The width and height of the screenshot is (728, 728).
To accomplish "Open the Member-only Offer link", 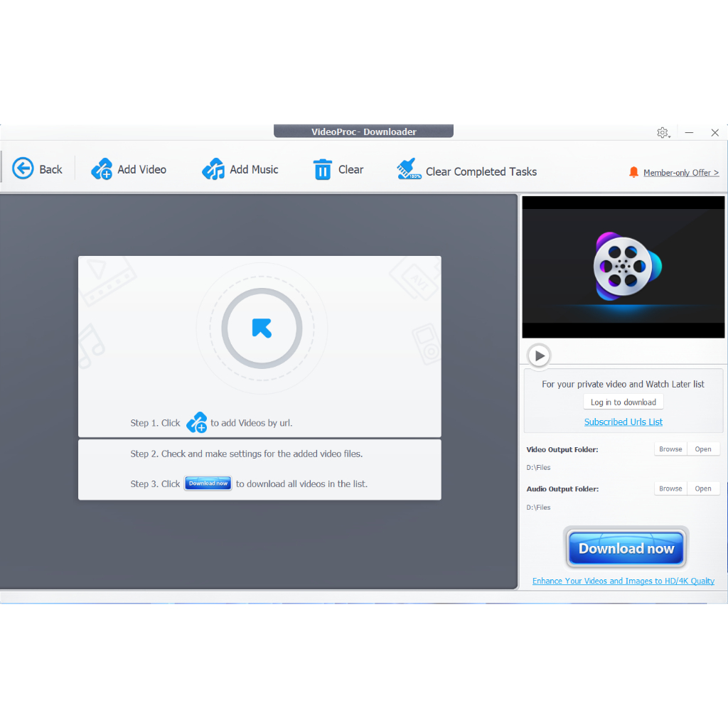I will 680,173.
